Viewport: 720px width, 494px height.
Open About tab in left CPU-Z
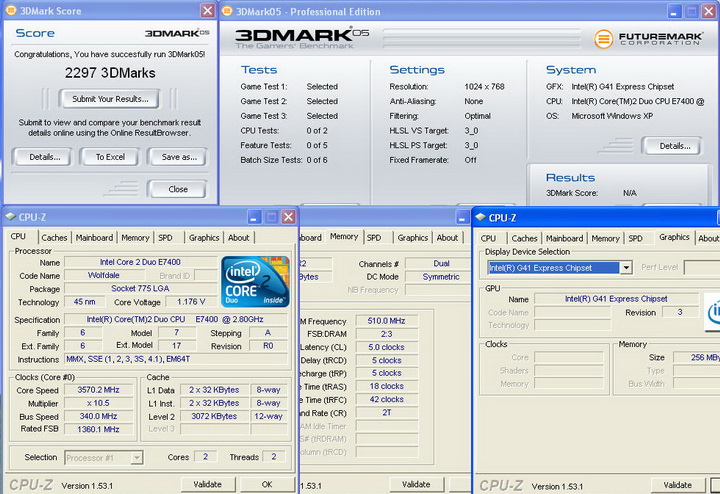(238, 238)
